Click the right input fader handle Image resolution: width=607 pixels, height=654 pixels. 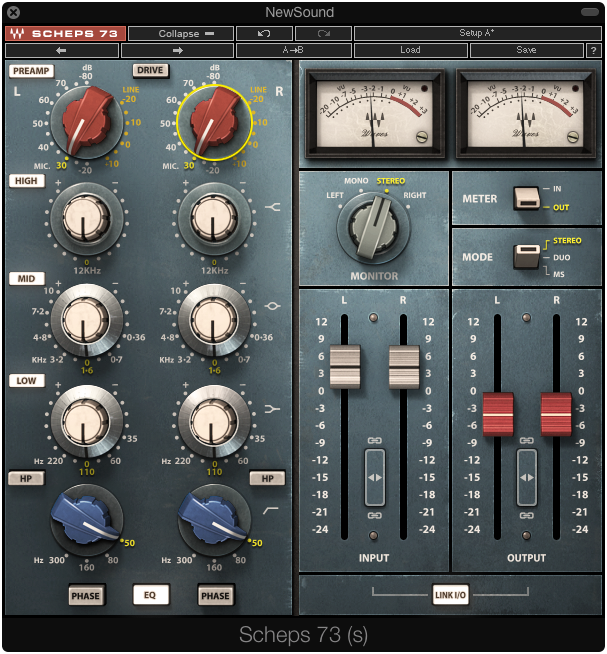tap(404, 367)
